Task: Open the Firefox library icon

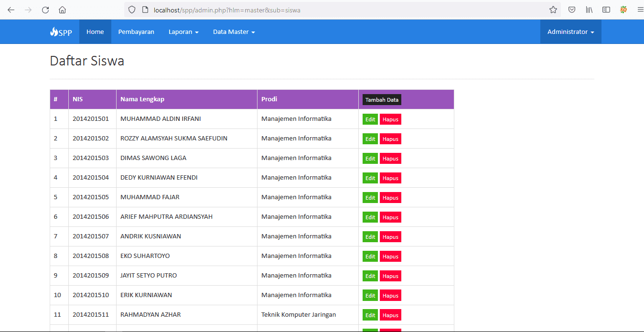Action: coord(589,10)
